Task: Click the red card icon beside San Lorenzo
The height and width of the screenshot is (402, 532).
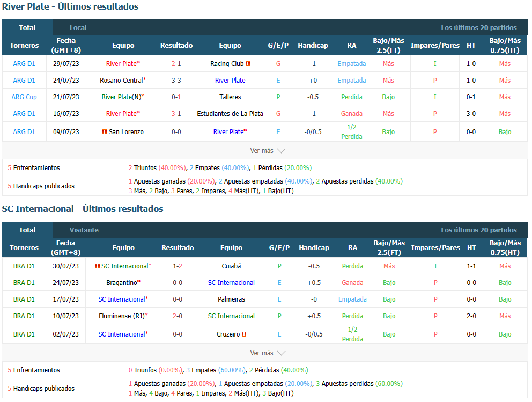Action: click(105, 131)
